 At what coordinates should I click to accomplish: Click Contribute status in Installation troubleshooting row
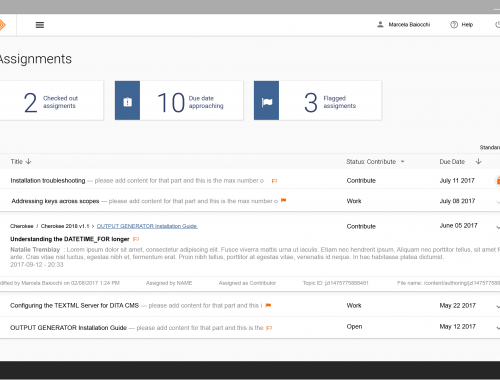[x=361, y=181]
